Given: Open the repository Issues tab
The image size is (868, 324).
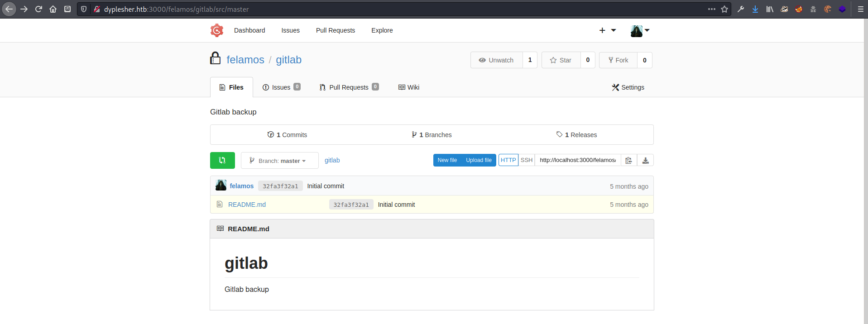Looking at the screenshot, I should pyautogui.click(x=281, y=87).
